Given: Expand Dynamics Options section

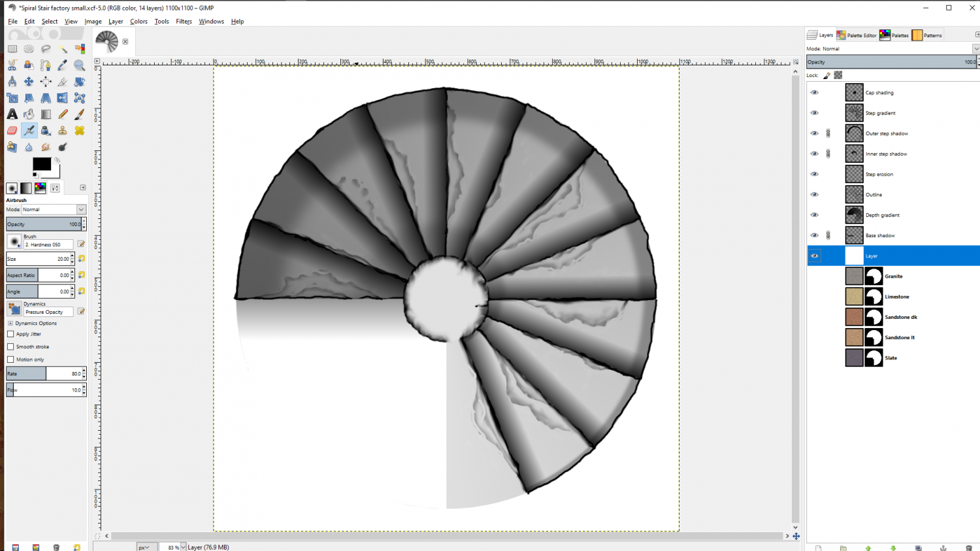Looking at the screenshot, I should (x=10, y=324).
